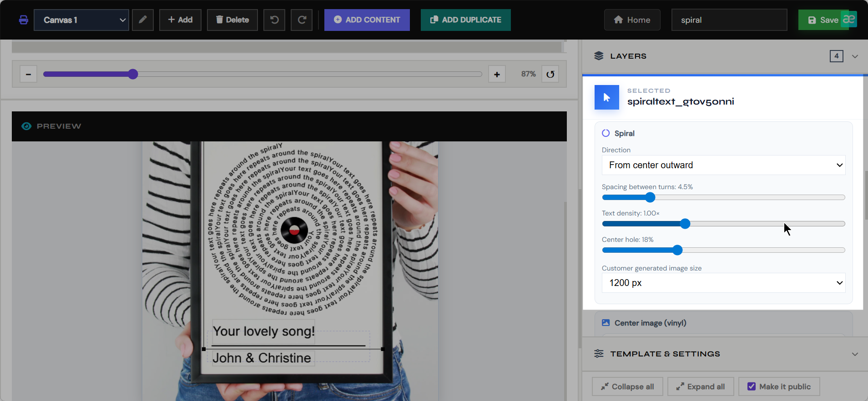This screenshot has height=401, width=868.
Task: Open the Canvas 1 dropdown
Action: pyautogui.click(x=81, y=20)
